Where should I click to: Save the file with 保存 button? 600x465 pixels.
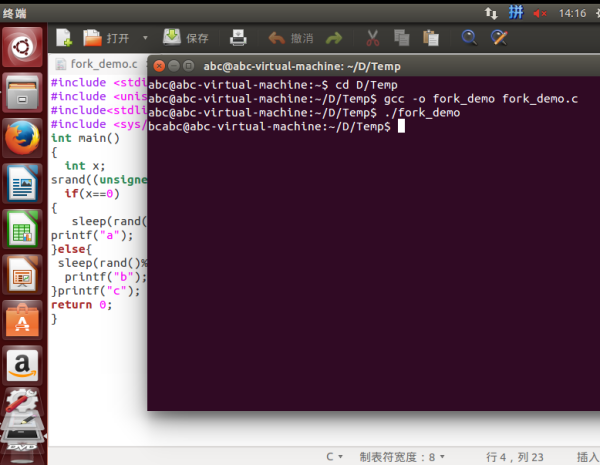click(186, 38)
